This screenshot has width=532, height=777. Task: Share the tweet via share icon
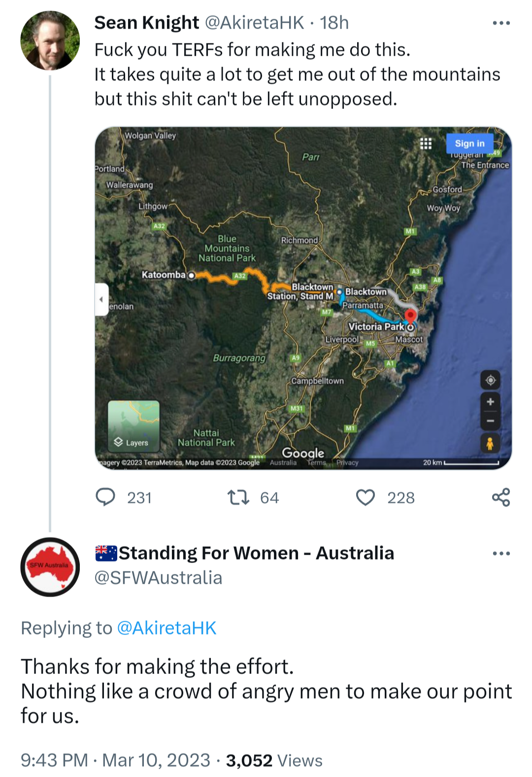pos(501,497)
